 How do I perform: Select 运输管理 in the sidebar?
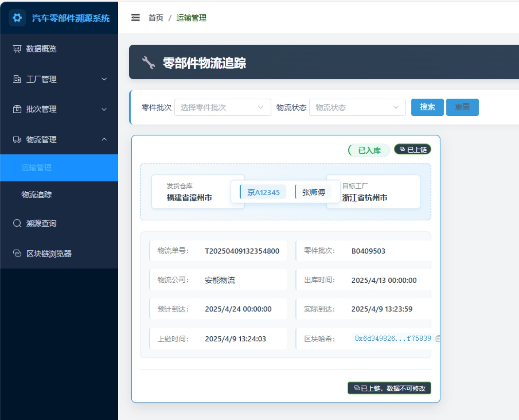point(36,168)
